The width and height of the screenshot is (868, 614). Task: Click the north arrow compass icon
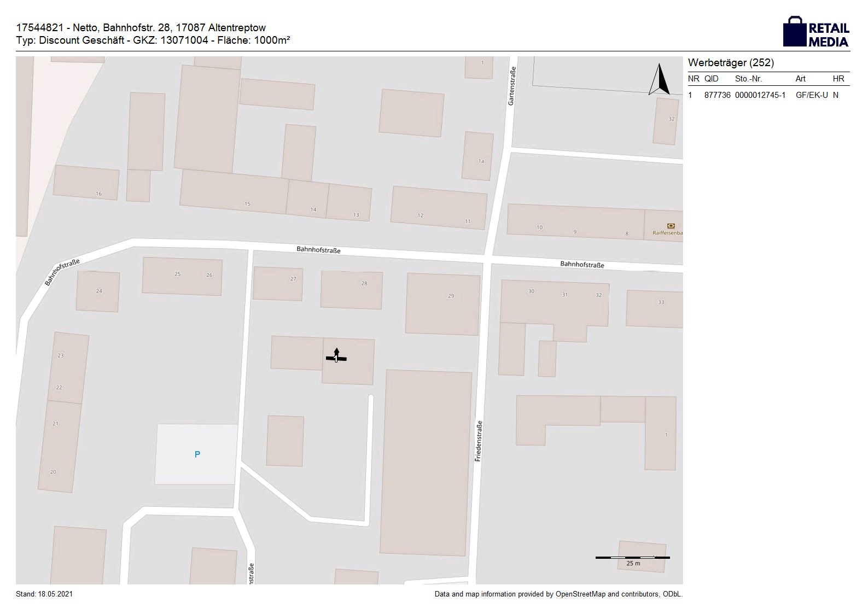coord(660,80)
